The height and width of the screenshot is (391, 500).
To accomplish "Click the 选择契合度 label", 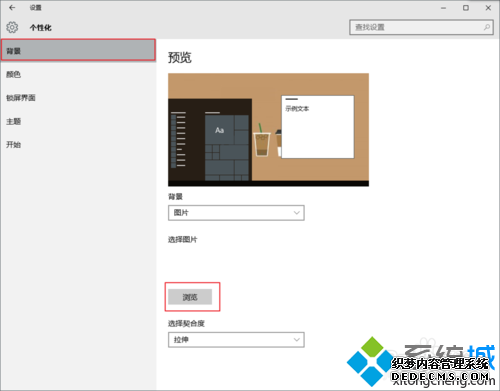I will 186,323.
